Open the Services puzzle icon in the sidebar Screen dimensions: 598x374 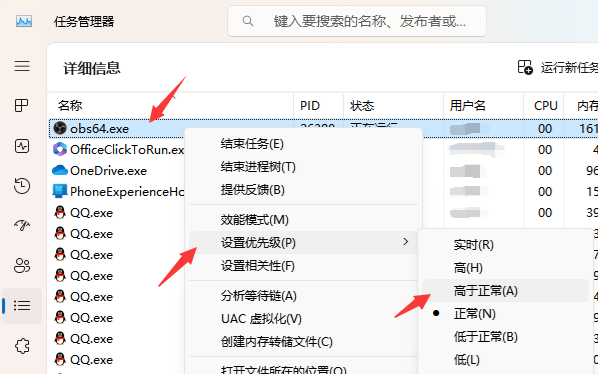click(x=22, y=346)
